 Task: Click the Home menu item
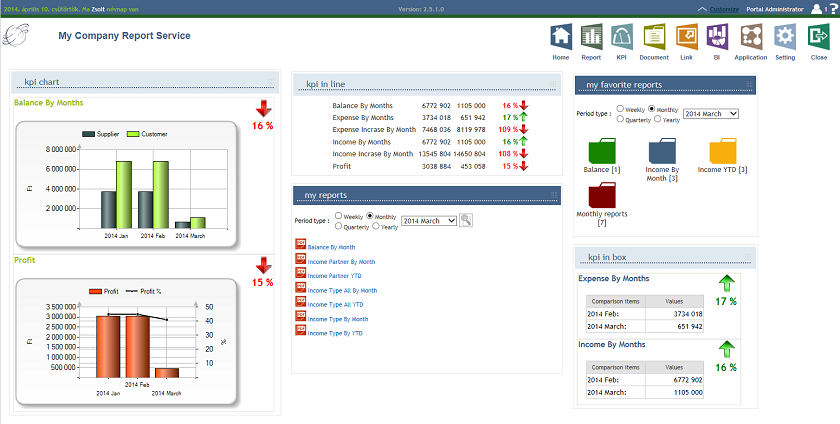[560, 37]
